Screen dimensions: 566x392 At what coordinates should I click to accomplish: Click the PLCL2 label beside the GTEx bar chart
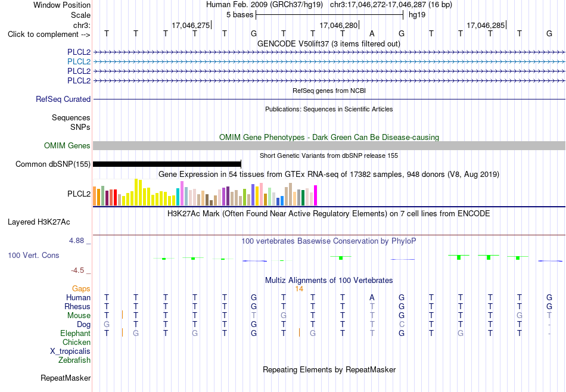pos(79,194)
